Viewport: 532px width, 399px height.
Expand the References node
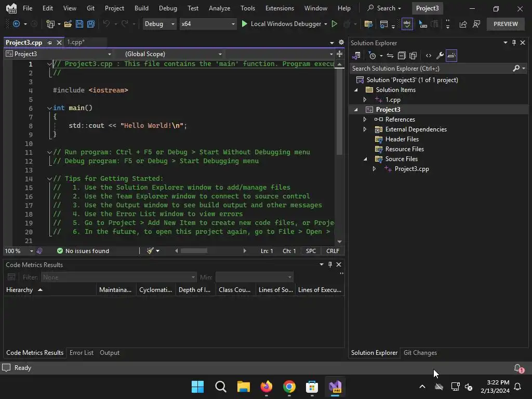coord(365,119)
